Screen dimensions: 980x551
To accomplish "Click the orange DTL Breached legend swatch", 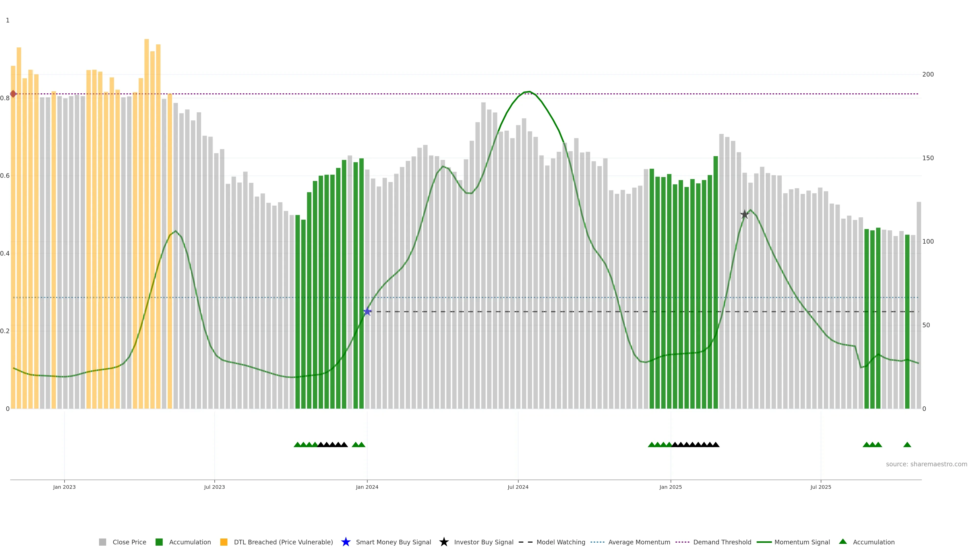I will 224,542.
